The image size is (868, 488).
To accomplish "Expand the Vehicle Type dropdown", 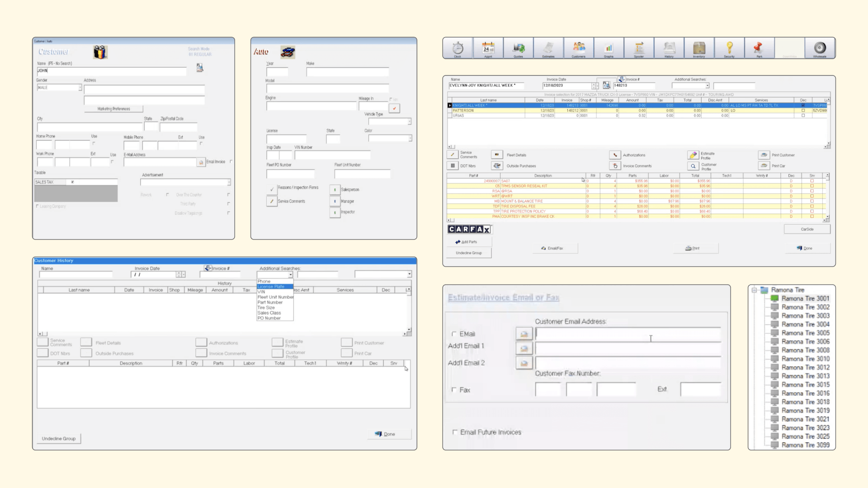I will click(409, 122).
